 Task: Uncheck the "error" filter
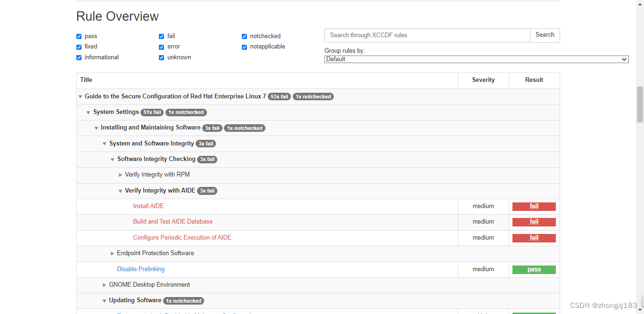[x=161, y=47]
